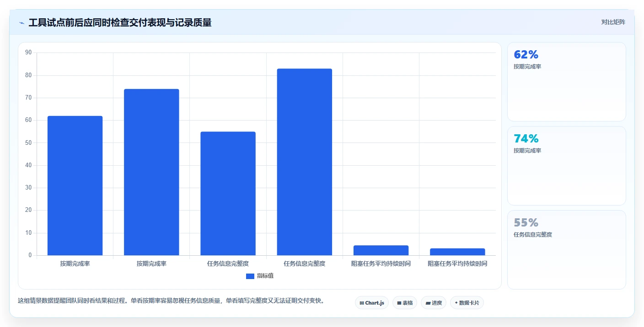This screenshot has height=327, width=644.
Task: Click the chart bar reaching 55
Action: (228, 194)
